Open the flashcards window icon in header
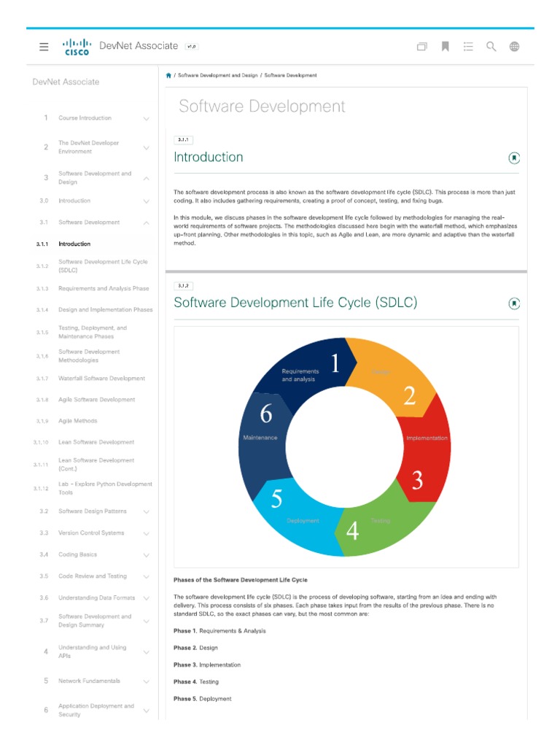 pyautogui.click(x=422, y=46)
